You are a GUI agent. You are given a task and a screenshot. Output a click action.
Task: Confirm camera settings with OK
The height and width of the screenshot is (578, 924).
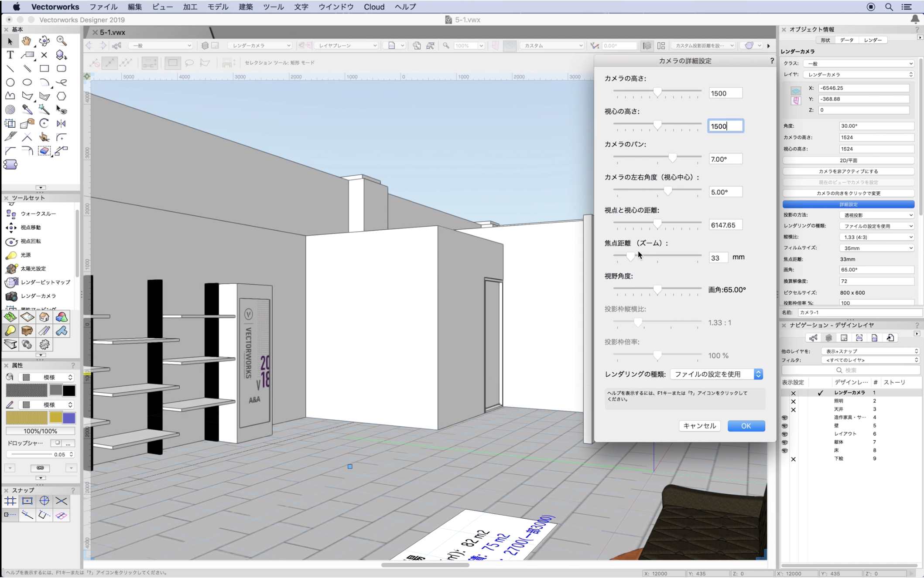746,426
